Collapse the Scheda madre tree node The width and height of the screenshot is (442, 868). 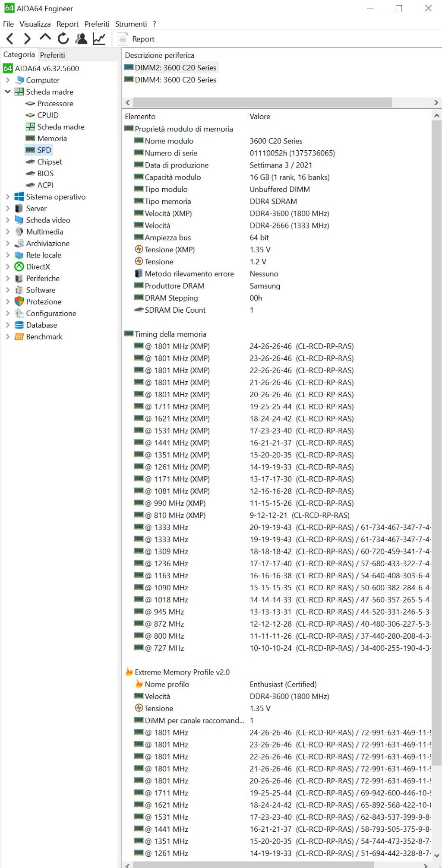point(8,92)
